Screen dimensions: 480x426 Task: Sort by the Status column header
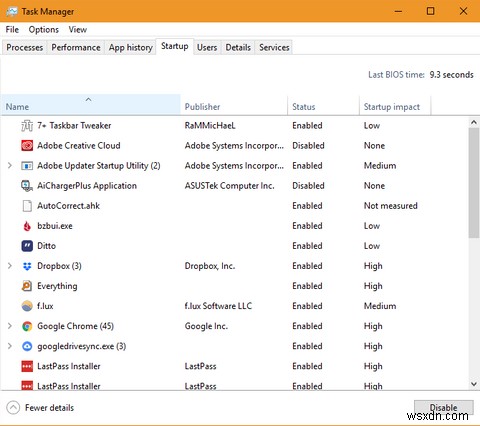(x=323, y=105)
